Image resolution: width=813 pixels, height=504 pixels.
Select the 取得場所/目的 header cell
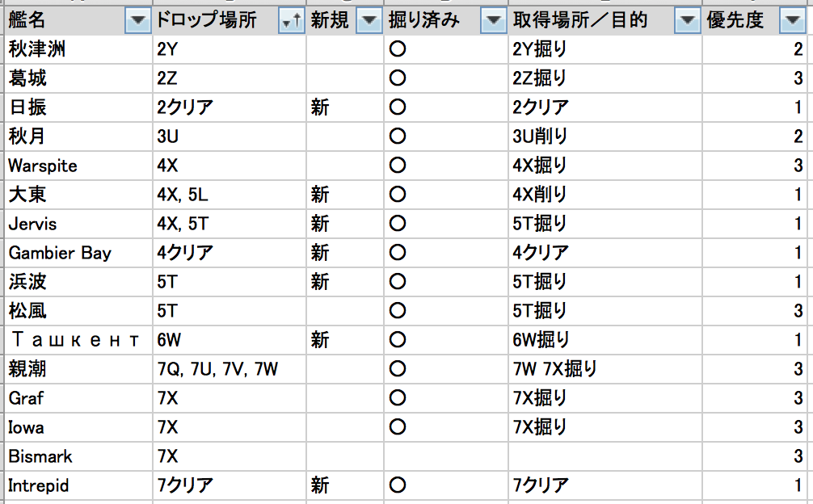tap(605, 20)
